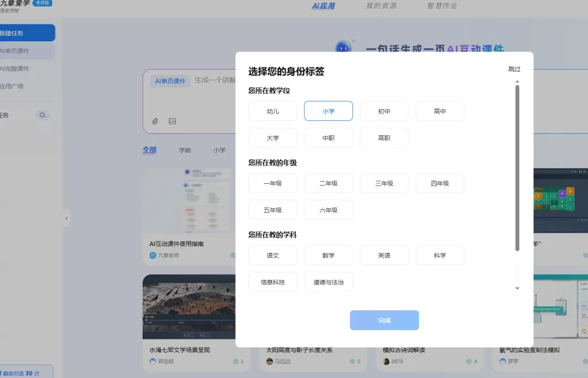Click the 水淹七军文学场景呈现 title
The image size is (588, 378).
tap(180, 350)
